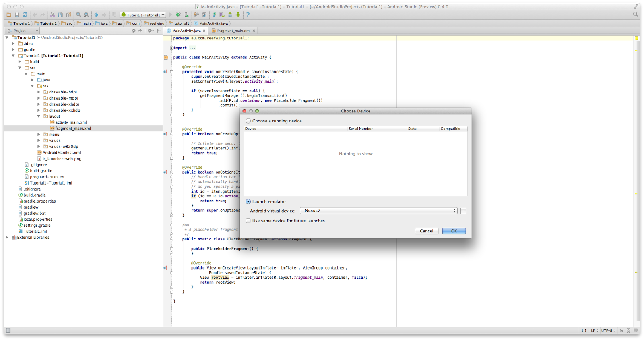Open the Android Device Monitor icon
644x340 pixels.
pyautogui.click(x=238, y=15)
